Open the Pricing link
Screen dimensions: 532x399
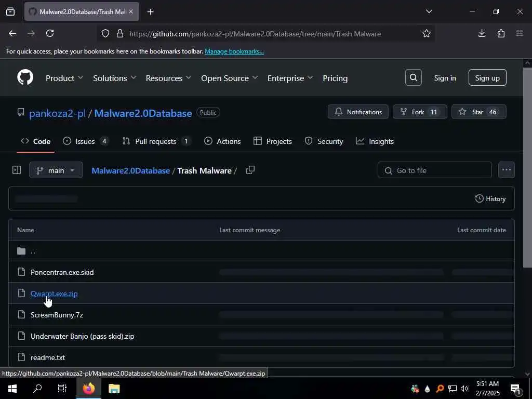click(x=335, y=78)
